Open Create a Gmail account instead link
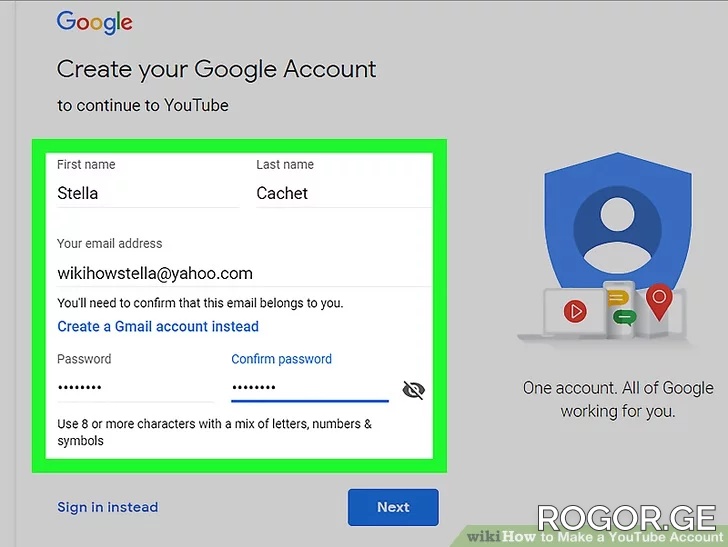This screenshot has width=728, height=547. pyautogui.click(x=158, y=326)
